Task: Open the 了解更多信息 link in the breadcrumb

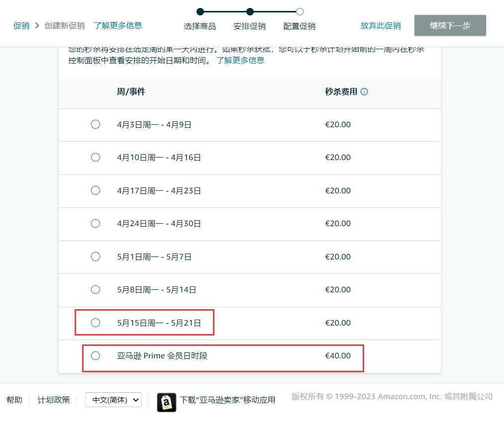Action: (x=118, y=25)
